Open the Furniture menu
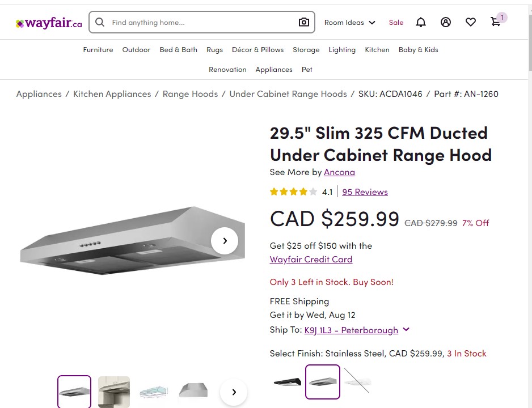The image size is (532, 408). (x=98, y=50)
